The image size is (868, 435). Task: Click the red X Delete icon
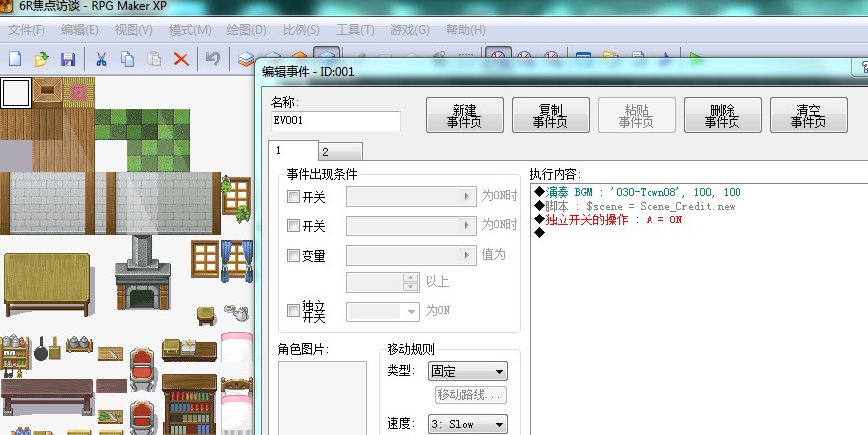coord(181,59)
